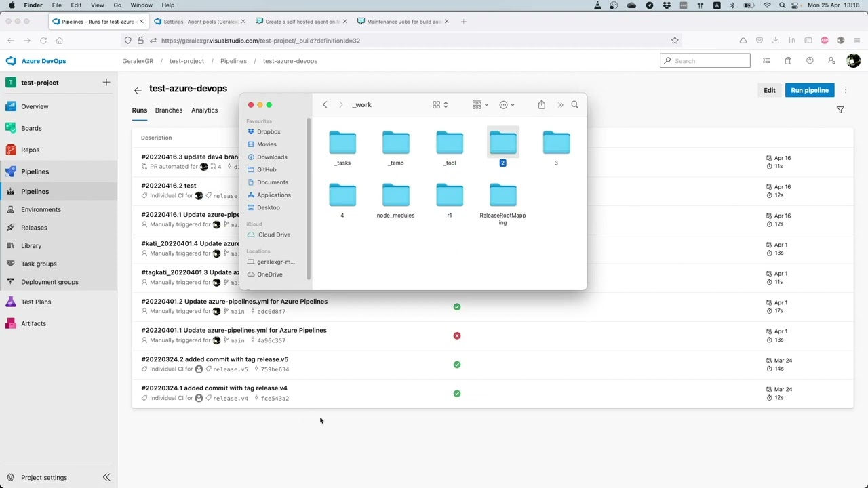
Task: Collapse the Azure DevOps sidebar
Action: [x=106, y=477]
